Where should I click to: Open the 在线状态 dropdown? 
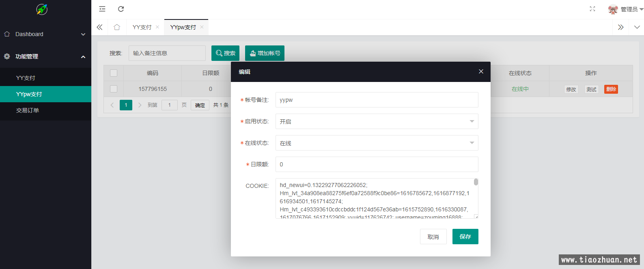click(x=377, y=143)
